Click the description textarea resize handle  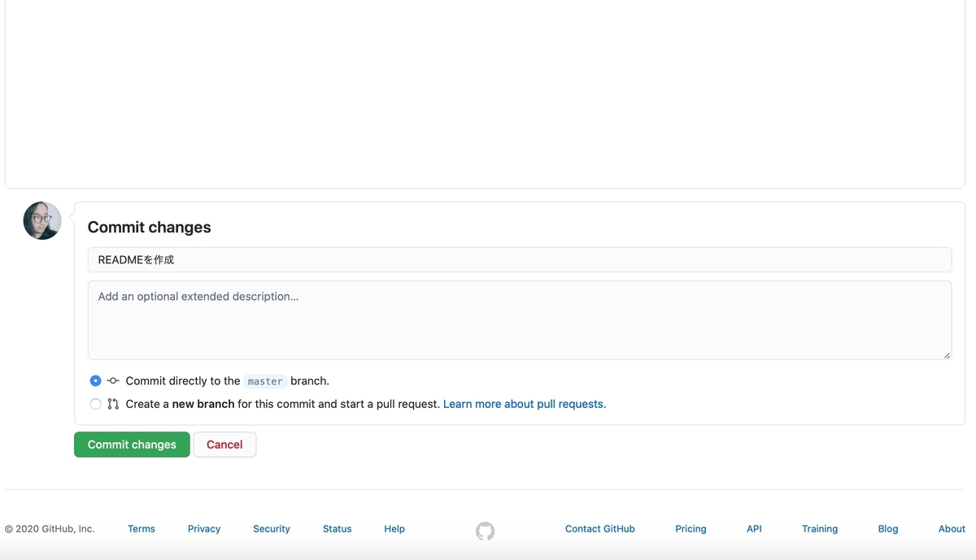(x=947, y=354)
